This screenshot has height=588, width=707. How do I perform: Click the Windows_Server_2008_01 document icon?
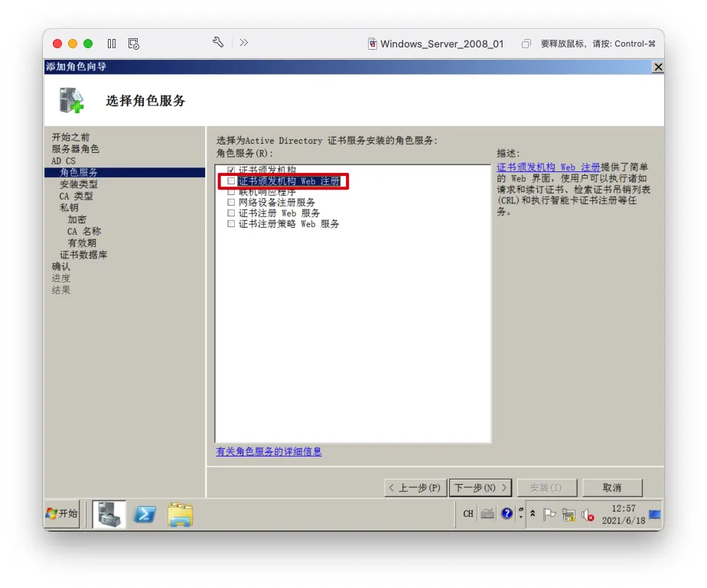click(x=373, y=44)
